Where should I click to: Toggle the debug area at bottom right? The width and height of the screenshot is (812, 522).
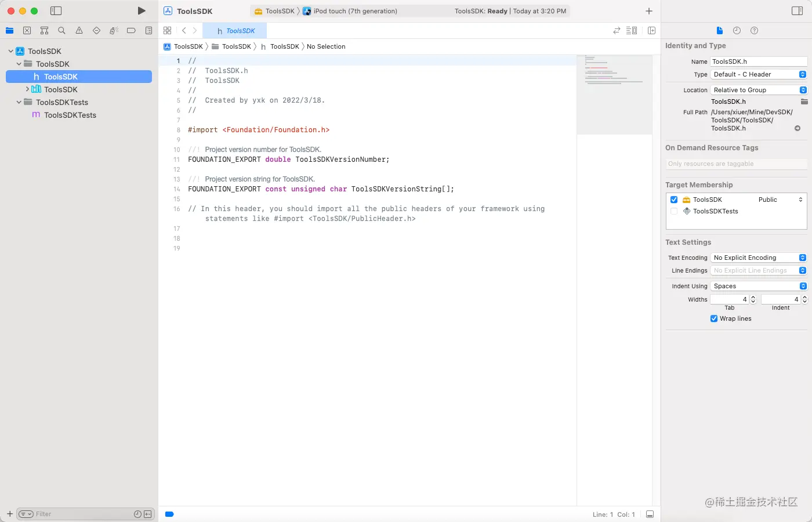point(650,514)
